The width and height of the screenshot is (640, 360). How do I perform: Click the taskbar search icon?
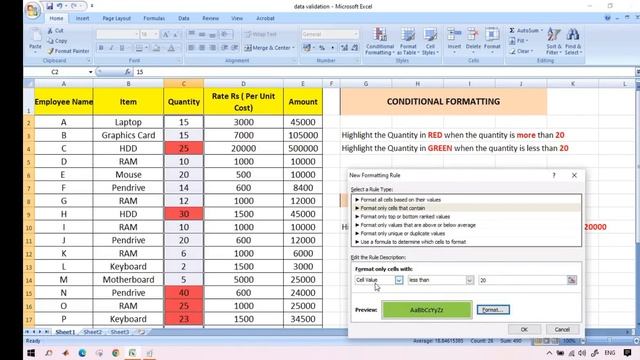(49, 353)
